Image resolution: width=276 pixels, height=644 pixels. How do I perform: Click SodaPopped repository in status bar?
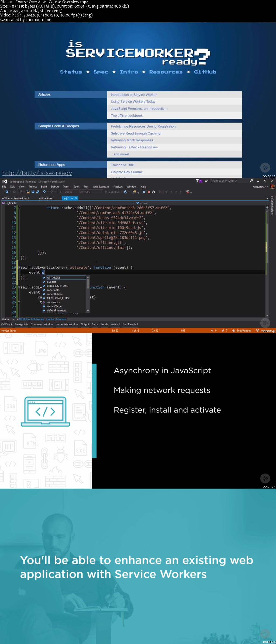point(242,330)
